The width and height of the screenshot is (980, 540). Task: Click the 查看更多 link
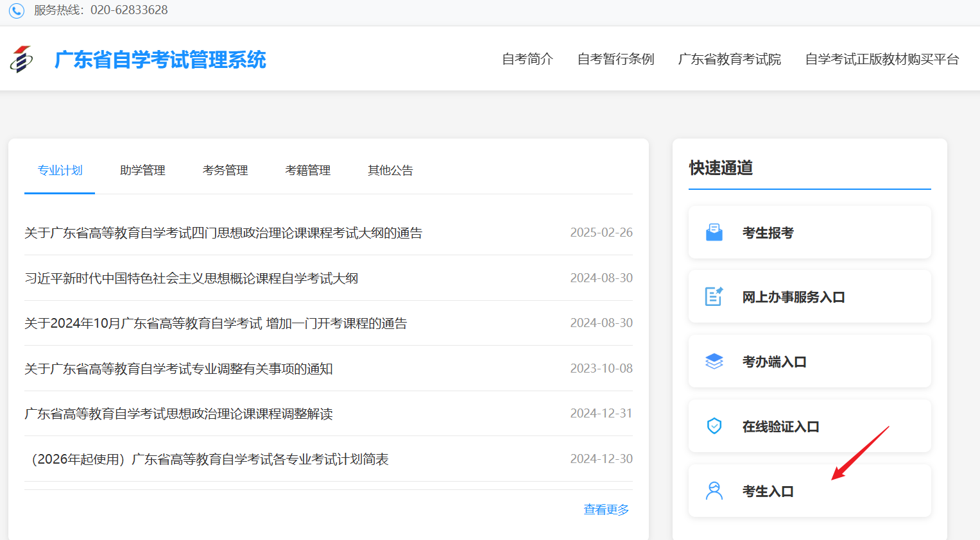tap(605, 509)
